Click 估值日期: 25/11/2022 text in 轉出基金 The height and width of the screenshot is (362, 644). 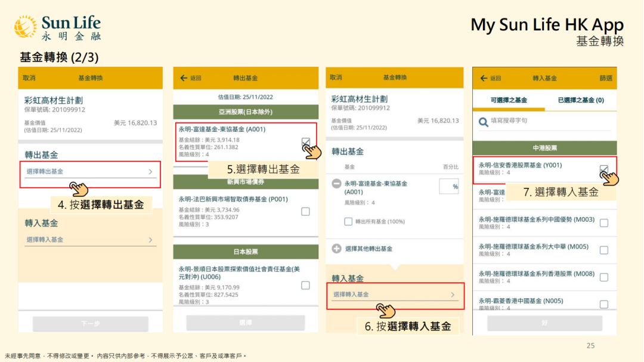click(x=246, y=97)
